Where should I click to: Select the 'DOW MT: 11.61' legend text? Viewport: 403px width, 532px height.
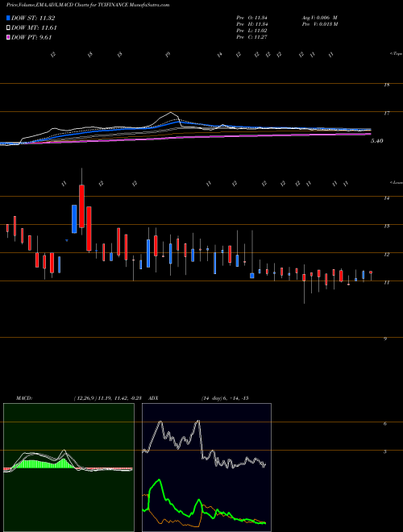[34, 28]
